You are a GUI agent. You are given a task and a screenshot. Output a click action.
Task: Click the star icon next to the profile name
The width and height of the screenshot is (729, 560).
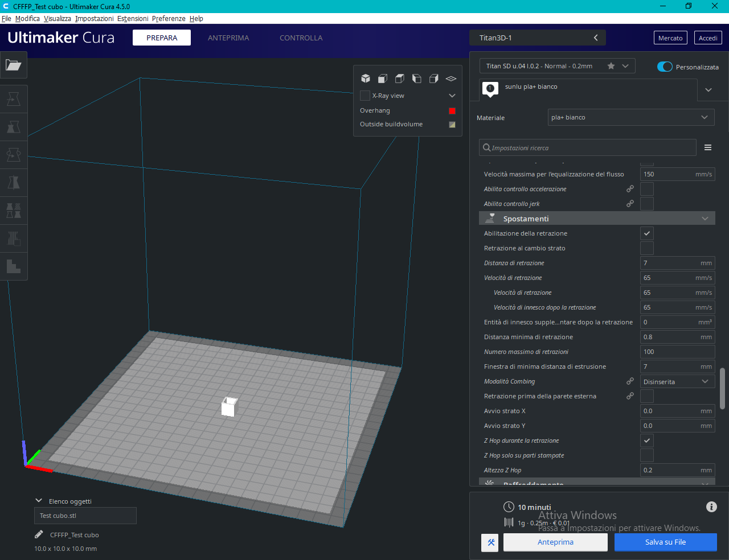point(611,66)
